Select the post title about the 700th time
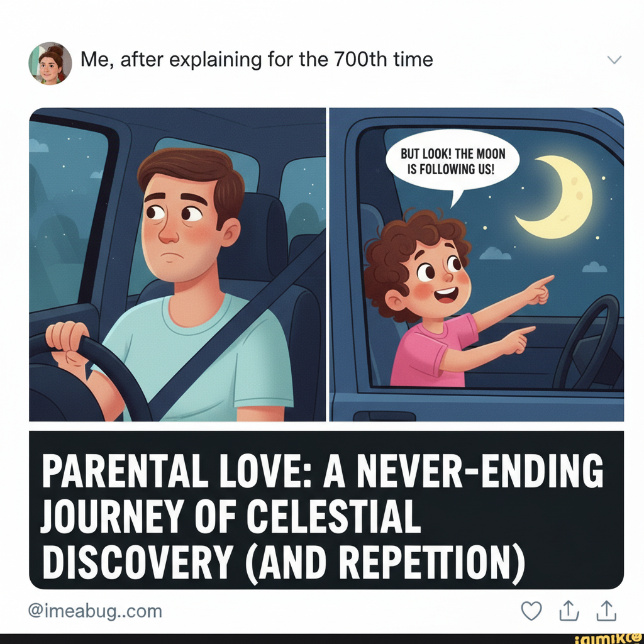The height and width of the screenshot is (644, 644). [x=257, y=60]
